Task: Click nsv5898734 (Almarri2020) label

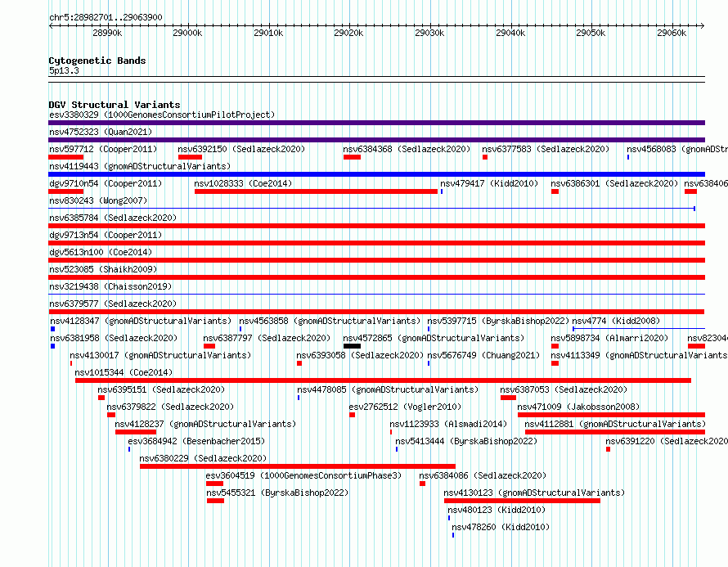Action: tap(610, 338)
